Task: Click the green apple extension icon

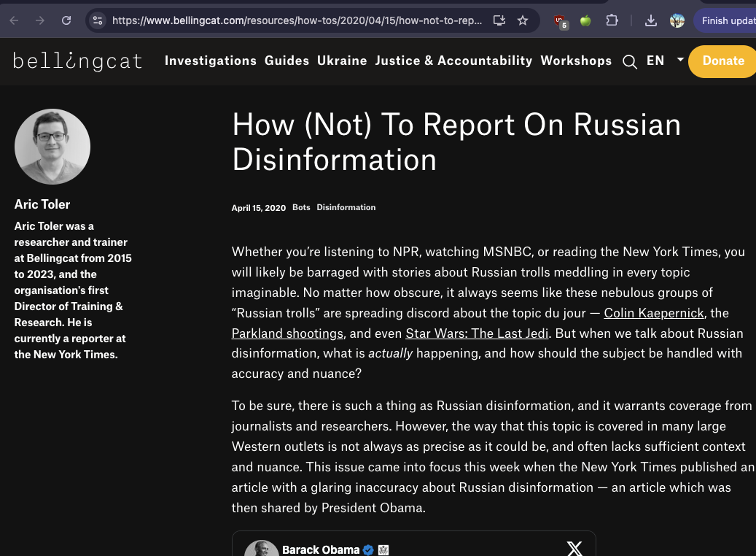Action: tap(585, 20)
